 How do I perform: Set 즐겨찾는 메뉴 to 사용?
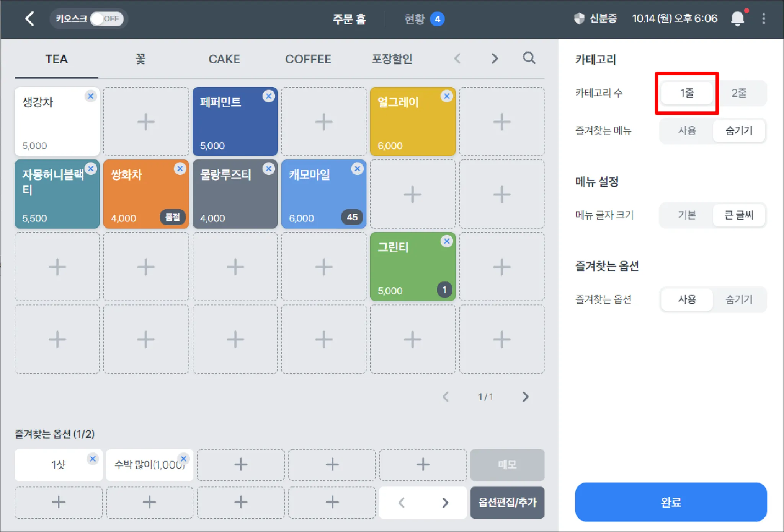687,131
